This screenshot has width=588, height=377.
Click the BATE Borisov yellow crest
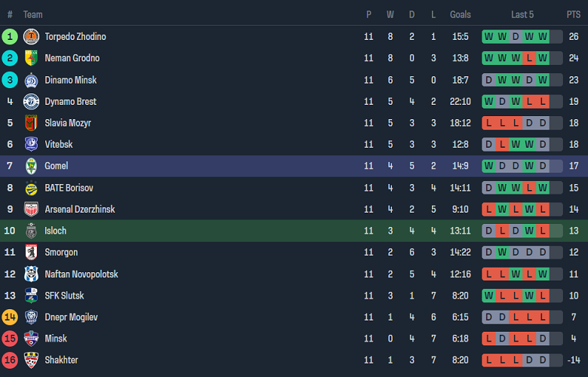click(31, 188)
